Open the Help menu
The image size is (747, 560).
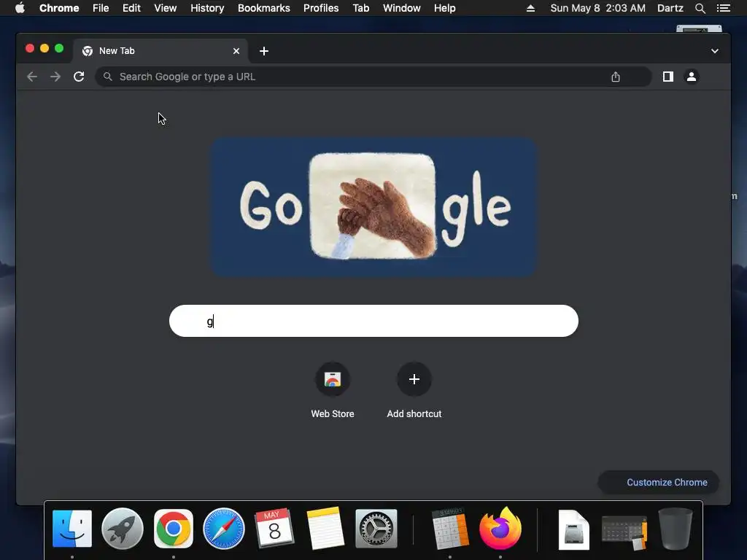click(x=444, y=8)
